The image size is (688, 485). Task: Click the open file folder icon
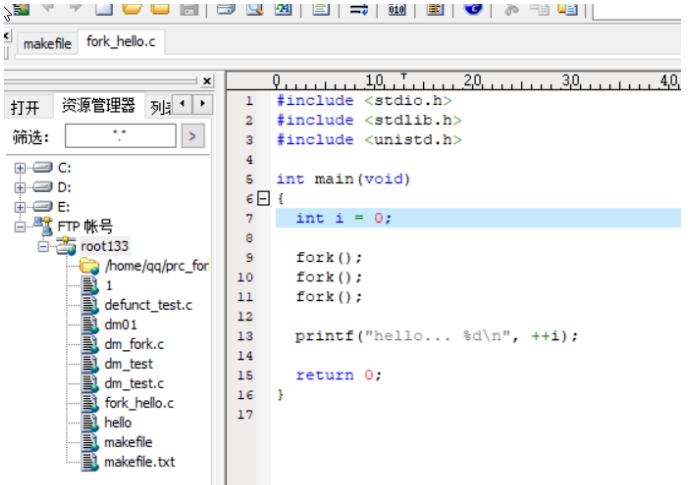[132, 9]
